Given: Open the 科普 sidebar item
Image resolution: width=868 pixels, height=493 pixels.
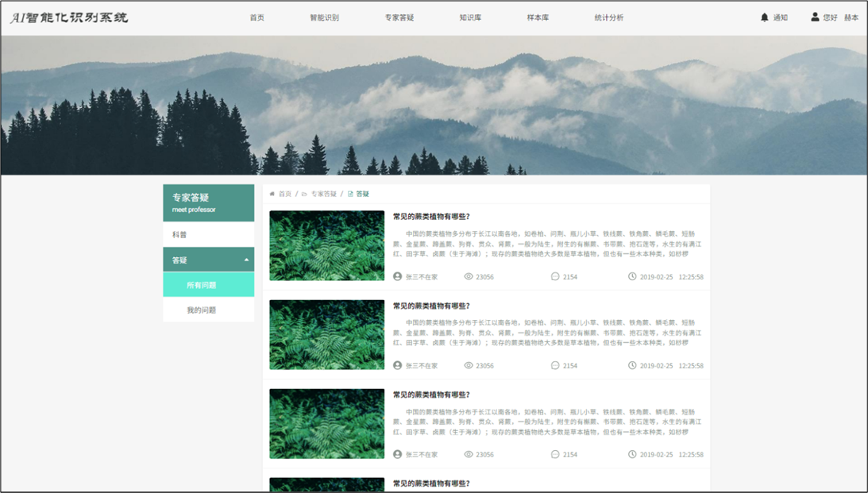Looking at the screenshot, I should tap(180, 235).
